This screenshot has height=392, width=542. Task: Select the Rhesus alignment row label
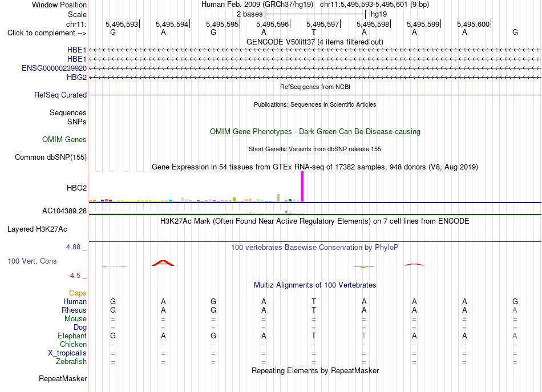(74, 310)
